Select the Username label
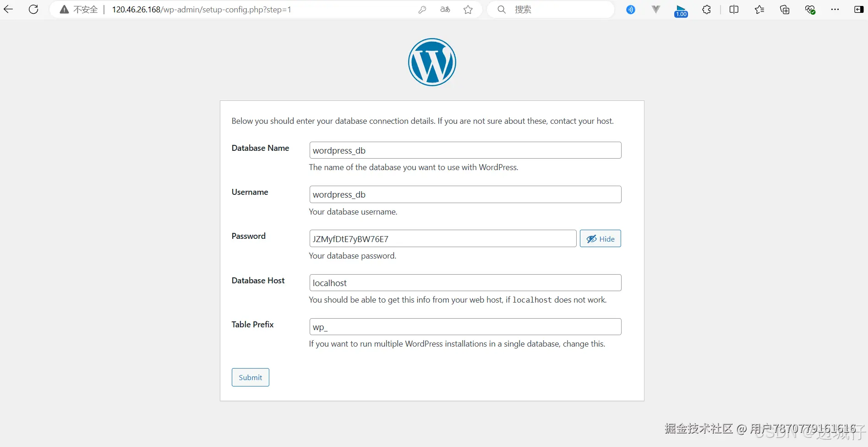 coord(250,192)
